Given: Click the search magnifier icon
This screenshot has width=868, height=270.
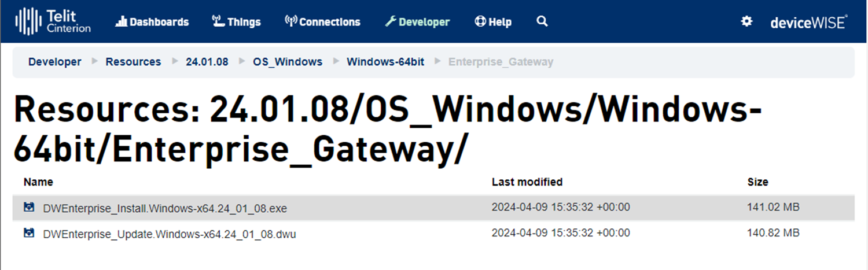Looking at the screenshot, I should (542, 21).
